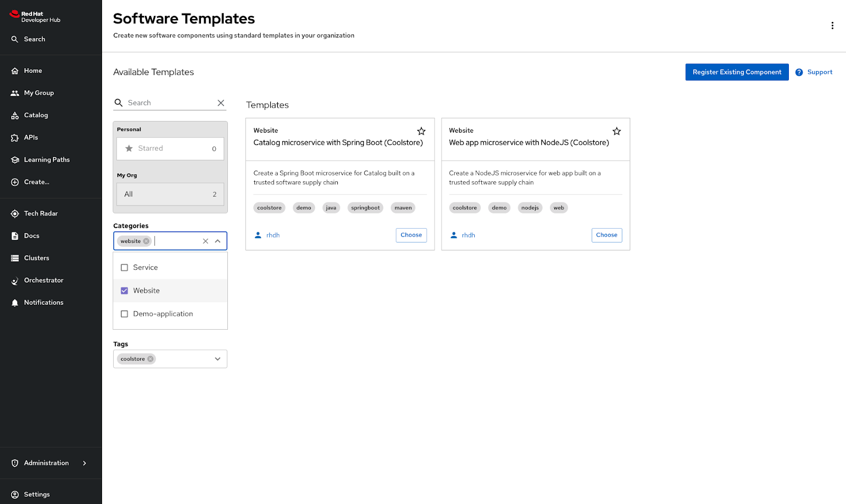
Task: Check the Service category checkbox
Action: (125, 268)
